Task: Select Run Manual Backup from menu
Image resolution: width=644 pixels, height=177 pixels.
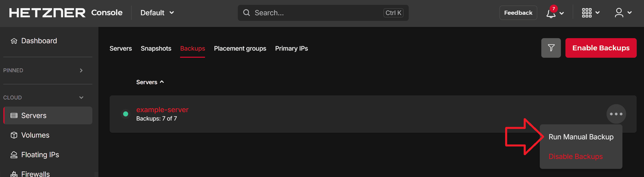Action: [581, 137]
